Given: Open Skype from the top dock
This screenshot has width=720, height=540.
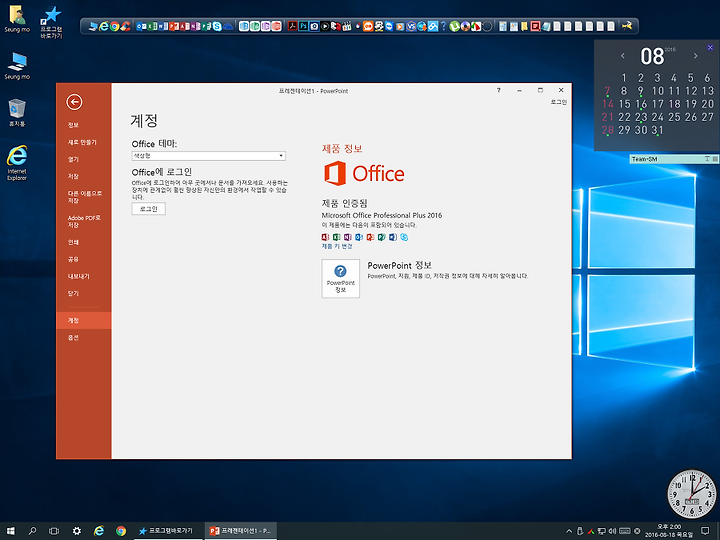Looking at the screenshot, I should click(217, 27).
